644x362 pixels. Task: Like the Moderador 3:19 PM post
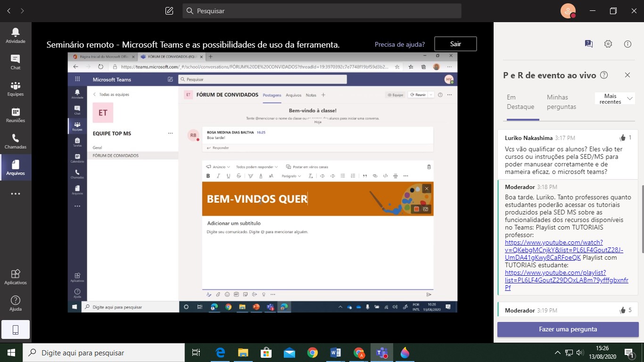click(x=622, y=310)
